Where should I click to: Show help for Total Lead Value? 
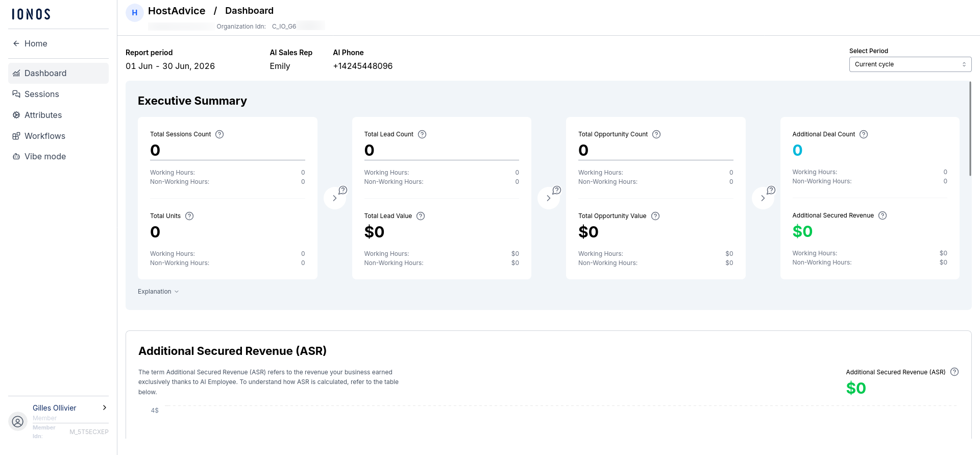(x=421, y=216)
